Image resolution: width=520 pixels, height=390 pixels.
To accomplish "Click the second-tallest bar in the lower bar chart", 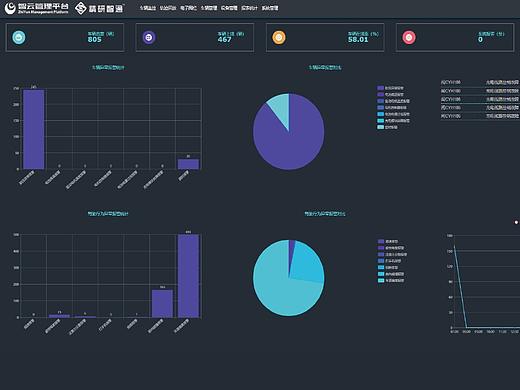I will point(162,304).
